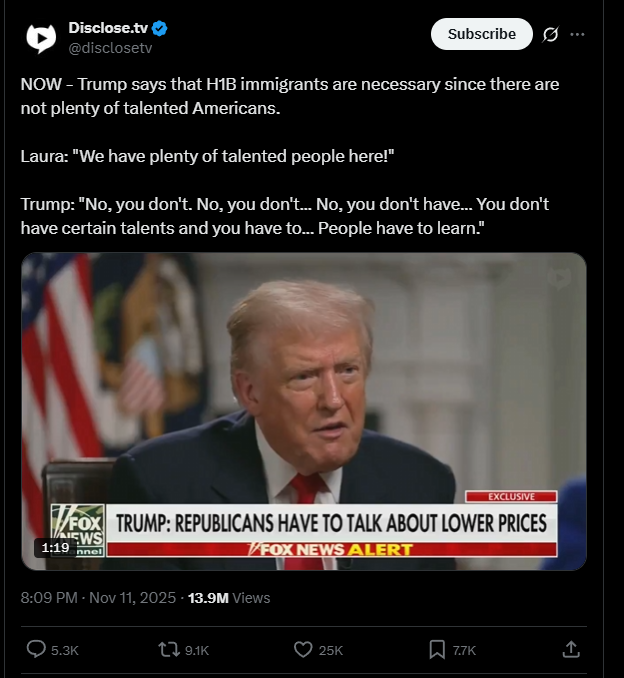Repost using the retweet arrows icon
The width and height of the screenshot is (624, 678).
pyautogui.click(x=169, y=649)
